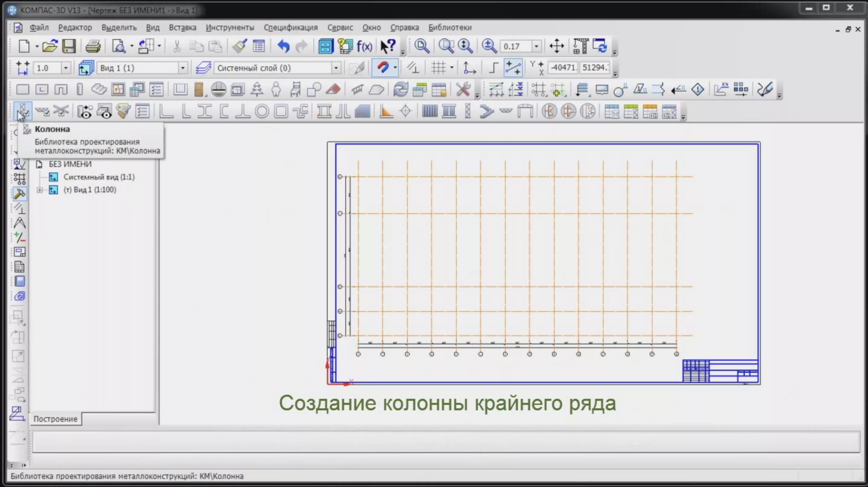868x487 pixels.
Task: Toggle the grid display
Action: coord(439,67)
